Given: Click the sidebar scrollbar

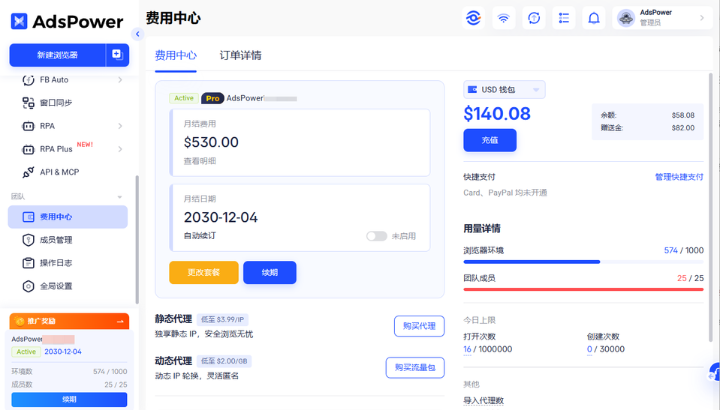Looking at the screenshot, I should pyautogui.click(x=137, y=240).
